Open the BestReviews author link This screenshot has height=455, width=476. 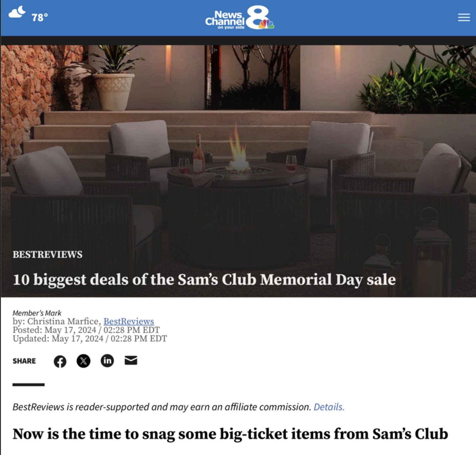(129, 321)
